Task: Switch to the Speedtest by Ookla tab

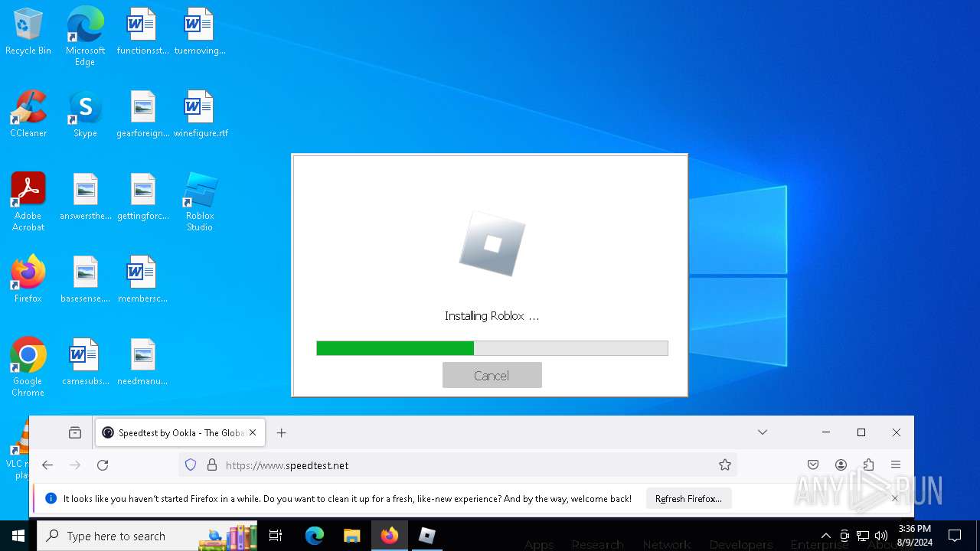Action: pyautogui.click(x=180, y=432)
